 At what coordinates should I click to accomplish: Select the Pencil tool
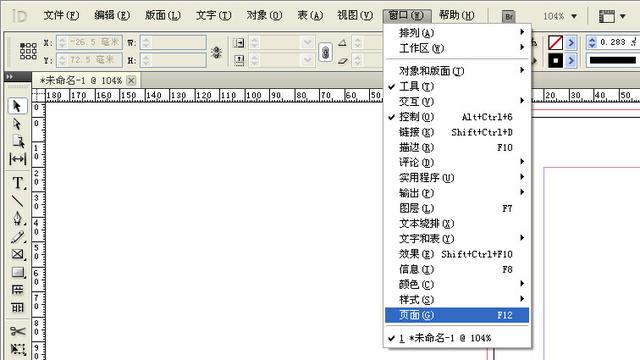point(18,237)
